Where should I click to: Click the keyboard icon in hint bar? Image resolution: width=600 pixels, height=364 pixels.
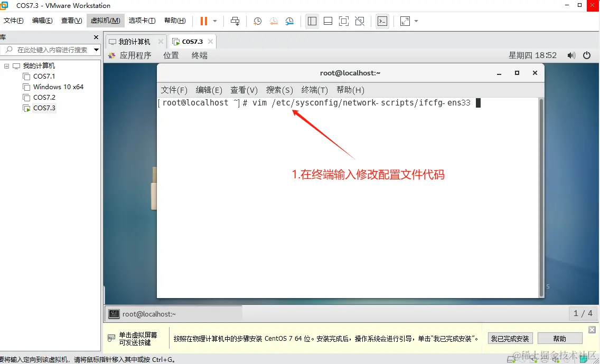[111, 338]
